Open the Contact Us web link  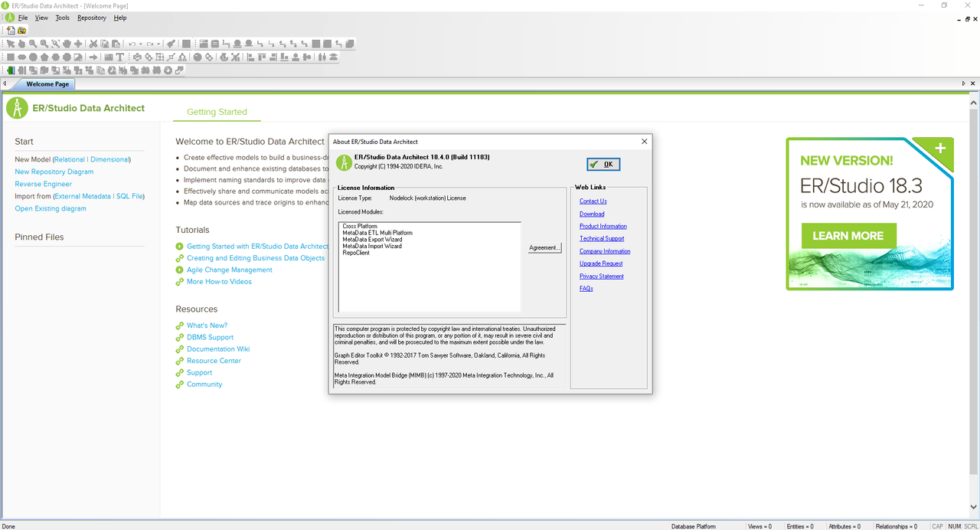(593, 201)
